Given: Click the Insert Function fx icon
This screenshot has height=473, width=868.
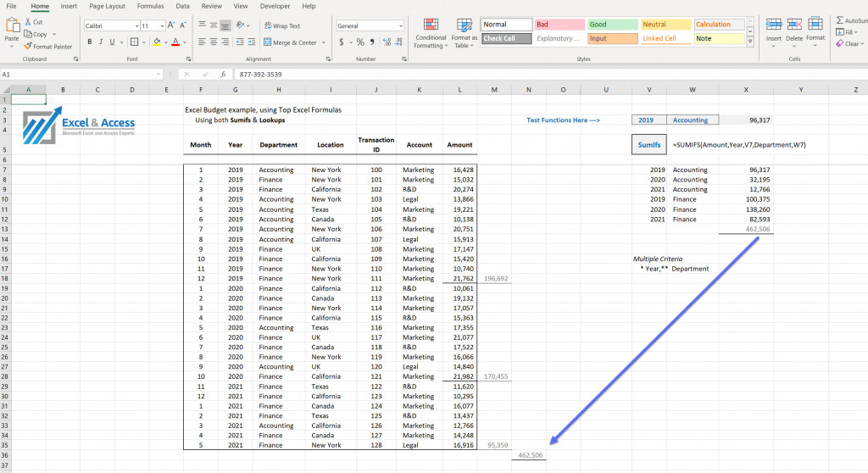Looking at the screenshot, I should point(223,75).
